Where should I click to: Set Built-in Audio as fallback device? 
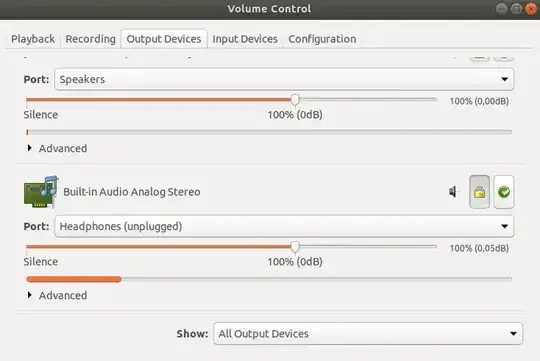click(504, 192)
